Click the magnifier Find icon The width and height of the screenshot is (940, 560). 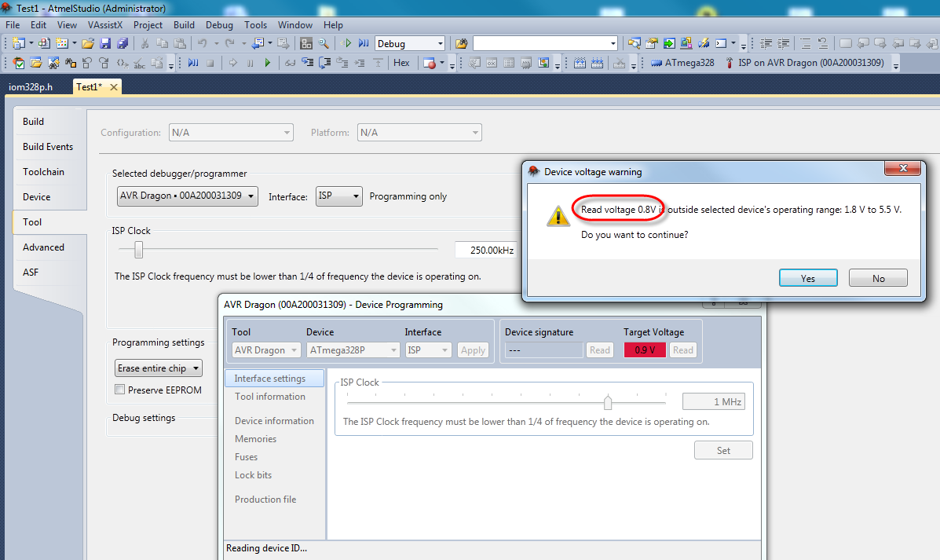point(324,43)
